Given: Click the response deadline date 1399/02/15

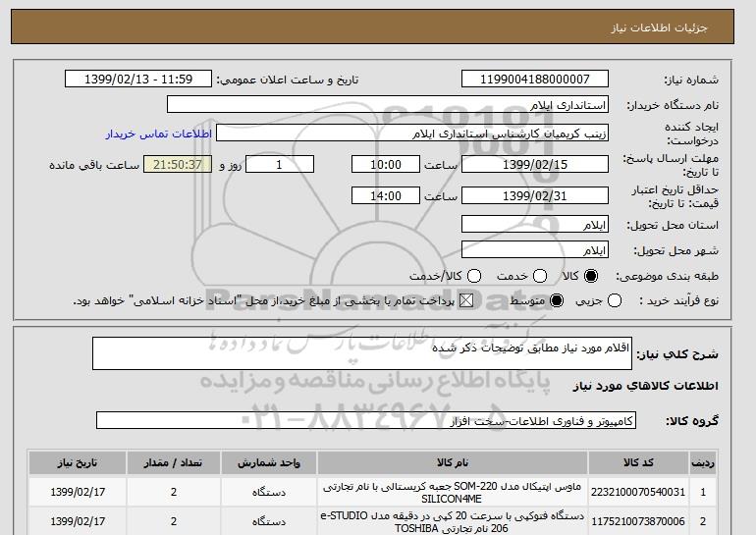Looking at the screenshot, I should point(535,164).
